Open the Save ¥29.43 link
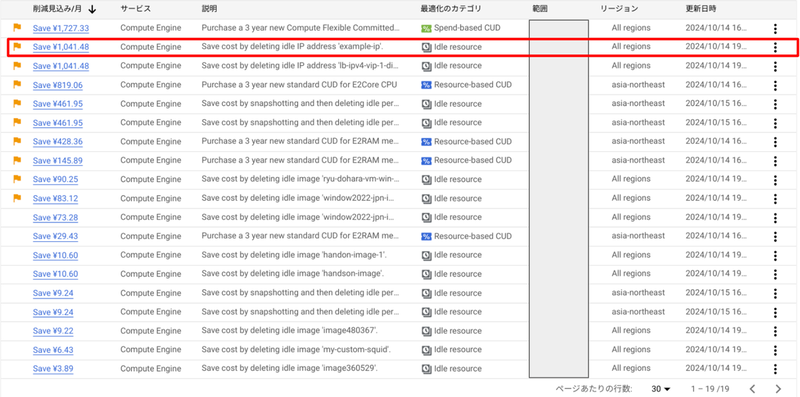This screenshot has width=800, height=397. tap(55, 236)
